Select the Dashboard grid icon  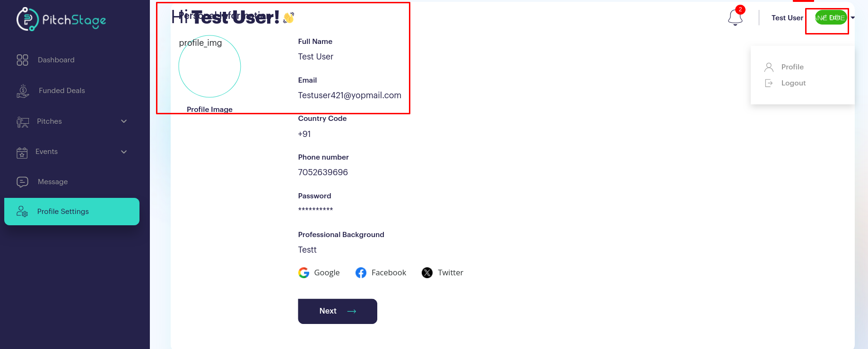(x=22, y=60)
